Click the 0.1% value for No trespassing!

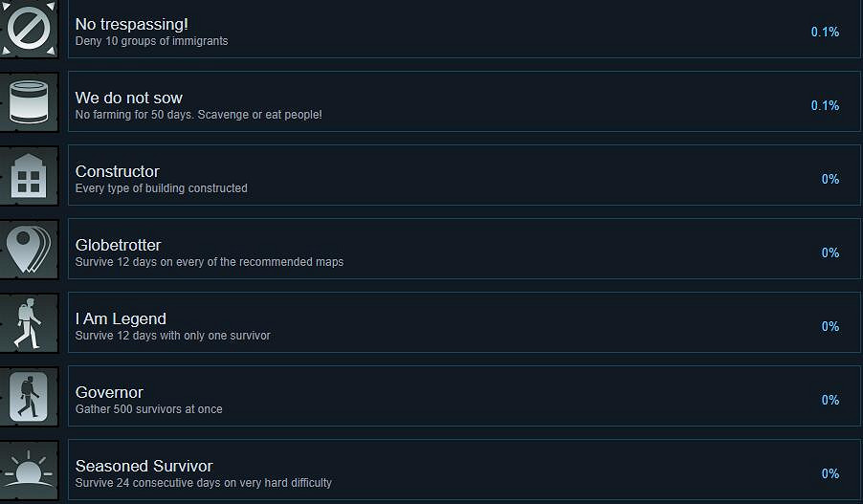(825, 32)
